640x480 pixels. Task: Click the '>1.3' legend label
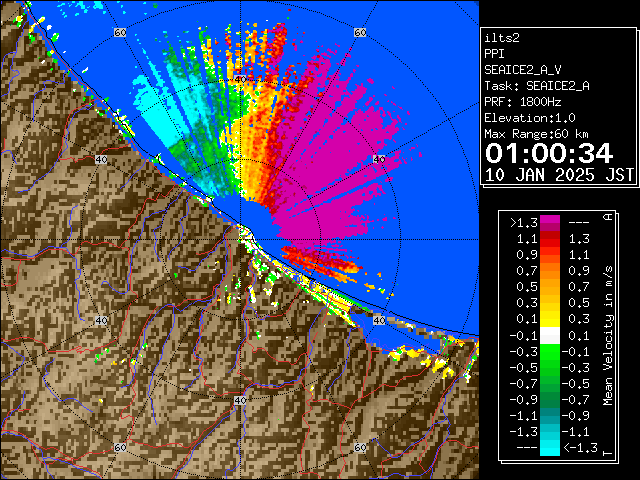[523, 223]
